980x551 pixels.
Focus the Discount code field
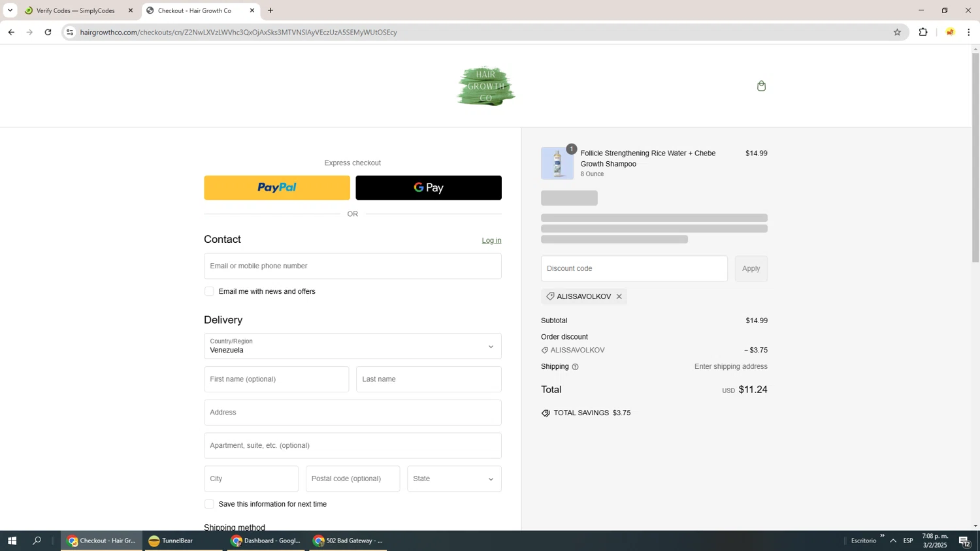tap(634, 268)
